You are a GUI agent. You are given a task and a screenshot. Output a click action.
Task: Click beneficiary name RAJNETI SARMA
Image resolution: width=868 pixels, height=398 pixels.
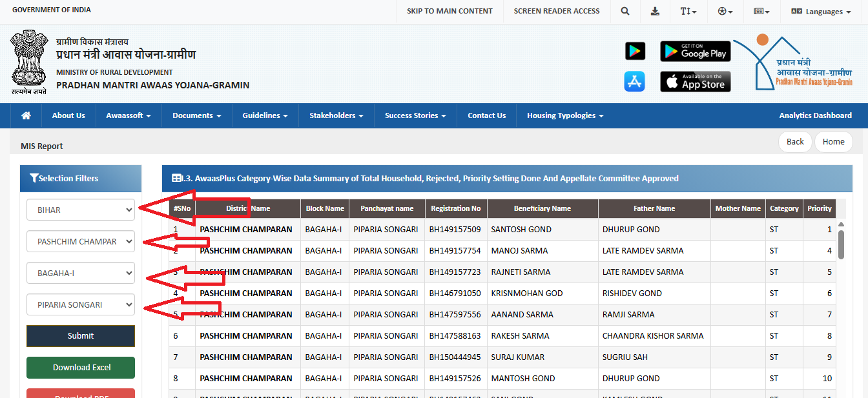click(x=521, y=272)
